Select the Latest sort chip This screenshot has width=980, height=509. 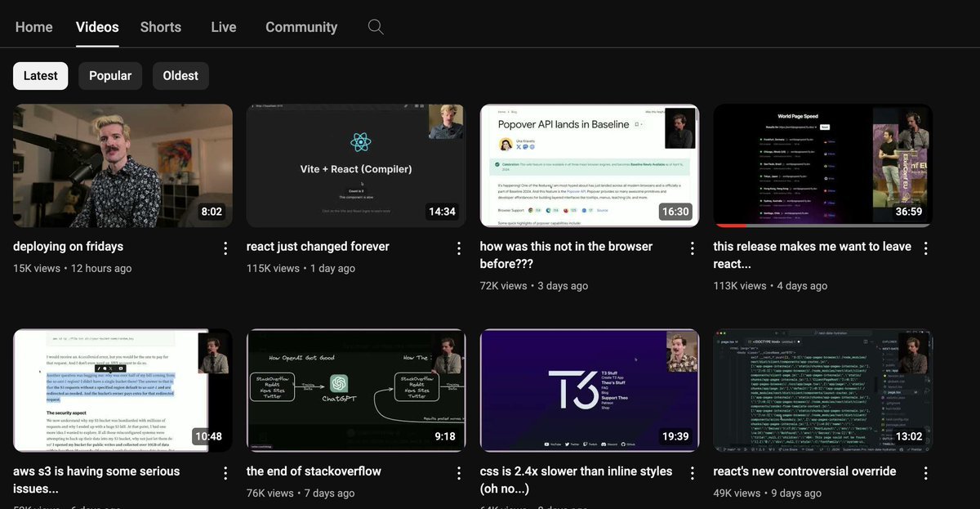[x=41, y=76]
